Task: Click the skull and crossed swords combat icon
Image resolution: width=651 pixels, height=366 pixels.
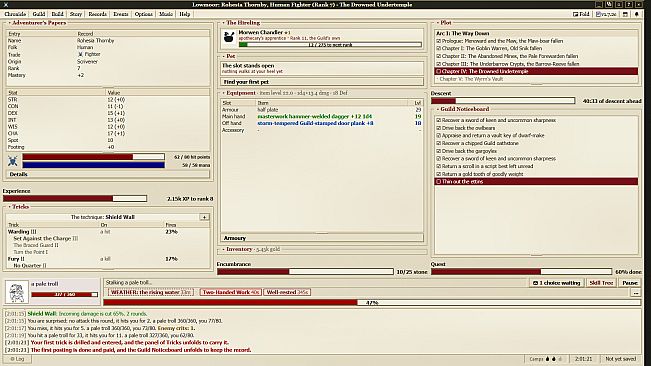Action: click(13, 161)
